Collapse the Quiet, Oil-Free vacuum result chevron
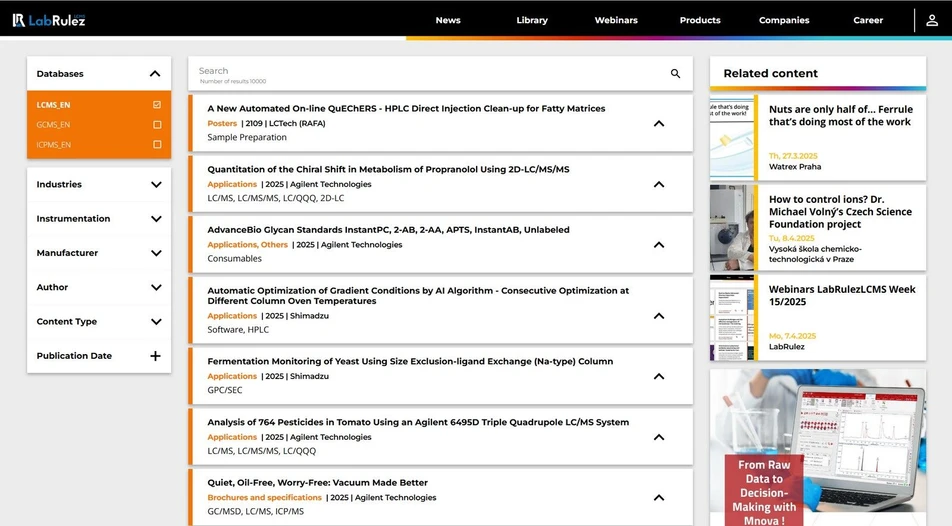 coord(659,497)
